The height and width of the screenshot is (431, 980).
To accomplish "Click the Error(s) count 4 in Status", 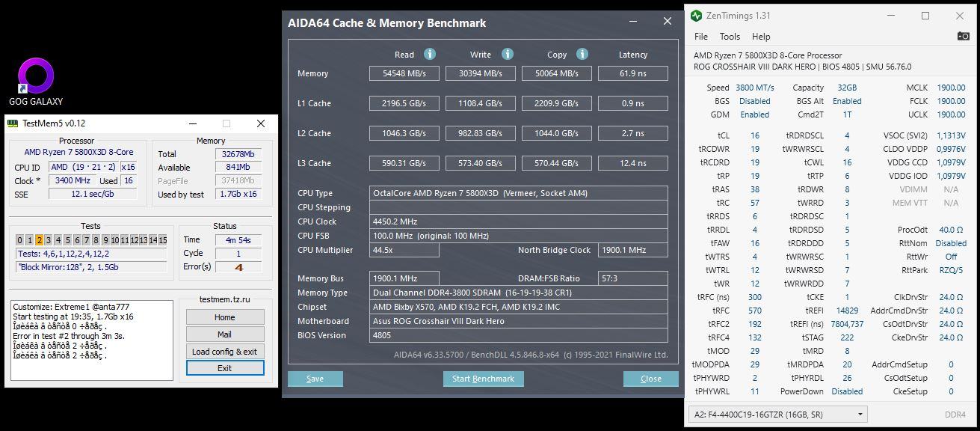I will (238, 266).
